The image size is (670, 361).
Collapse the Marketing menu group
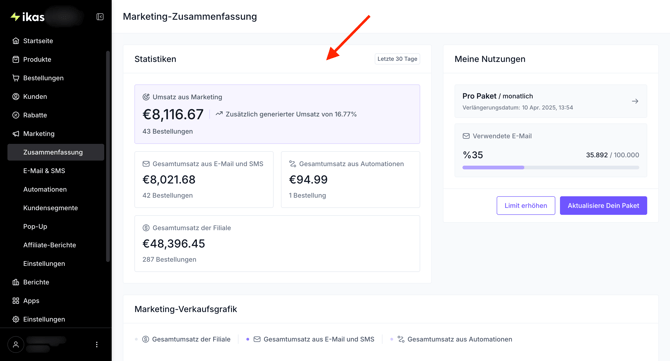tap(39, 134)
